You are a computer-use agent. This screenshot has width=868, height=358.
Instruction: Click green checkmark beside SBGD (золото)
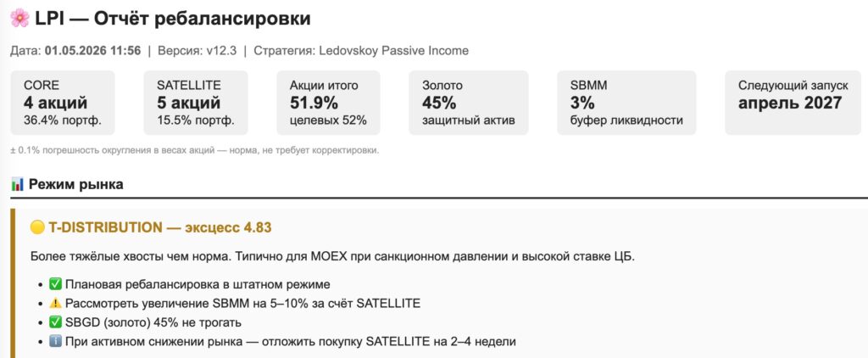pos(55,322)
